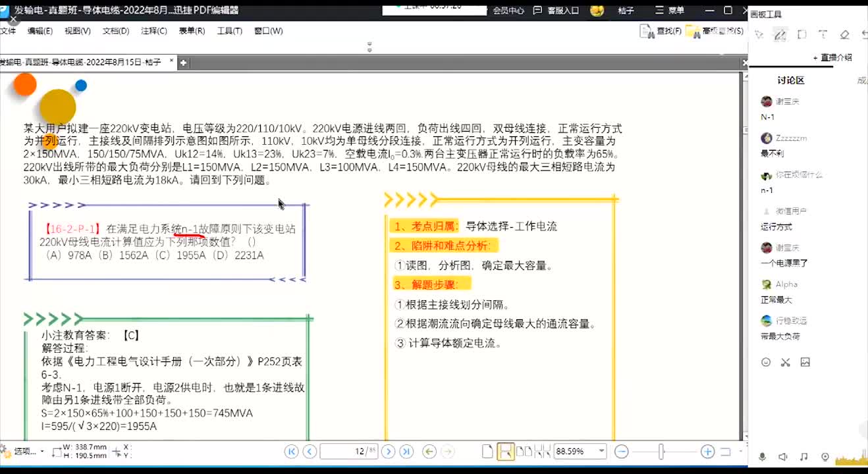Toggle the speaker sound icon
The width and height of the screenshot is (868, 474).
click(x=783, y=457)
